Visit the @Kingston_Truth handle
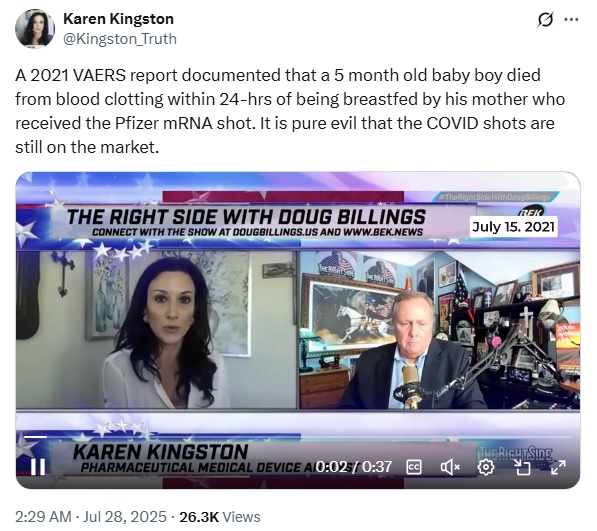The image size is (597, 531). 120,39
